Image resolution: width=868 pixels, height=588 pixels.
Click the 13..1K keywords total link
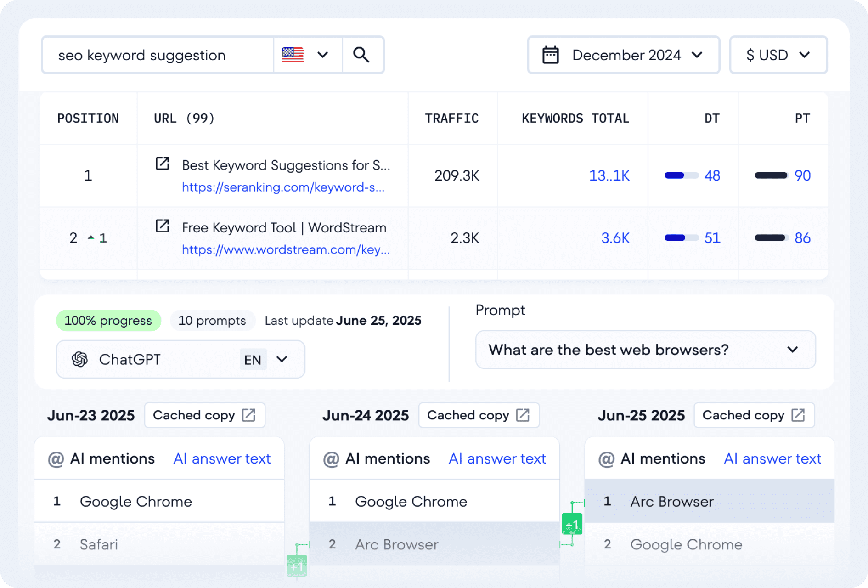[x=609, y=175]
